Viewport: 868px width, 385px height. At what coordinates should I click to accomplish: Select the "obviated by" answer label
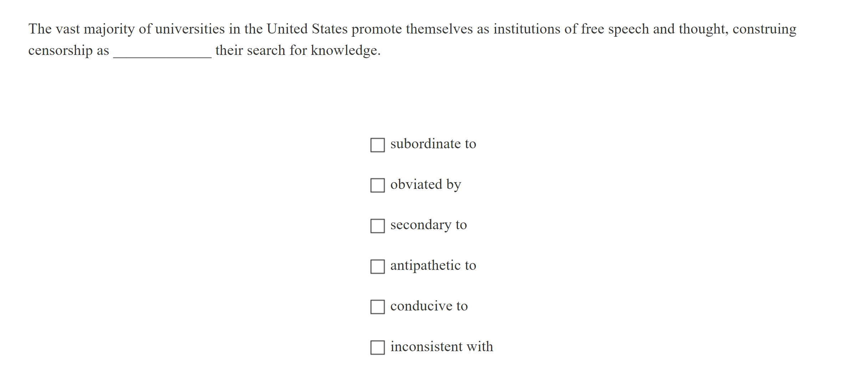pos(425,185)
